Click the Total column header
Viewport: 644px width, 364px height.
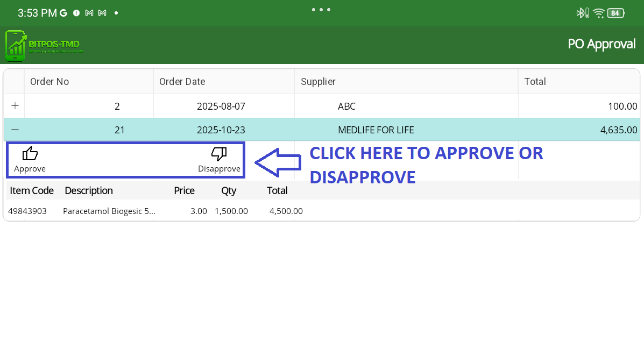point(535,82)
